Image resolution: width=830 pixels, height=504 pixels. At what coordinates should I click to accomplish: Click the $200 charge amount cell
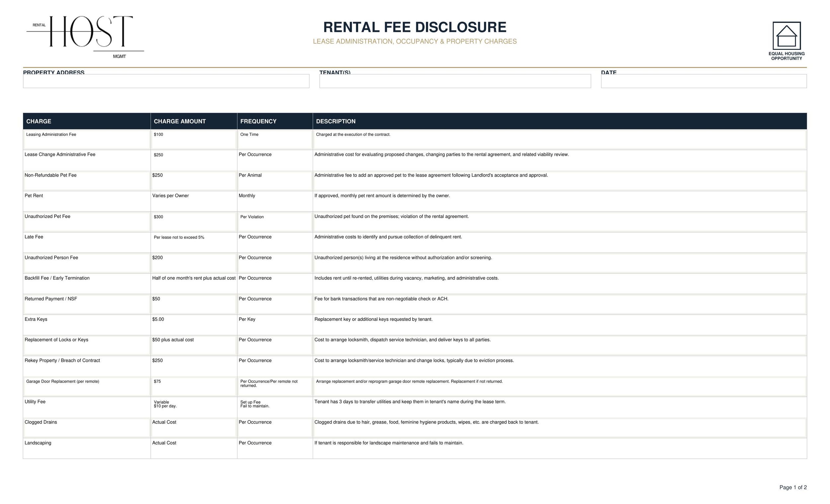(x=194, y=263)
